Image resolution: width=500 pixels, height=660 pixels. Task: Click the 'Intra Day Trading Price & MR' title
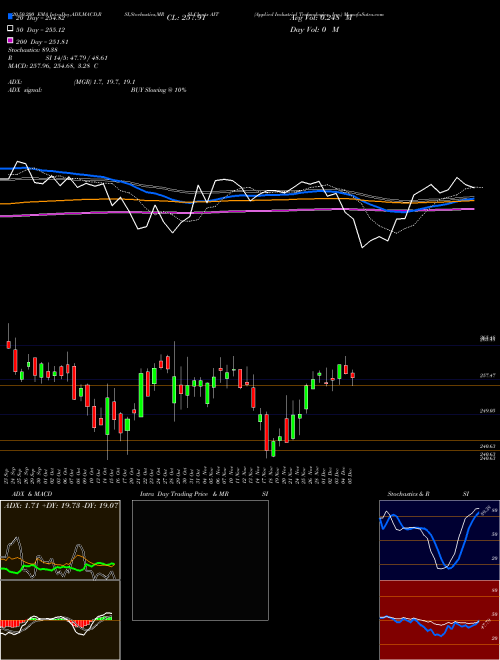click(184, 494)
